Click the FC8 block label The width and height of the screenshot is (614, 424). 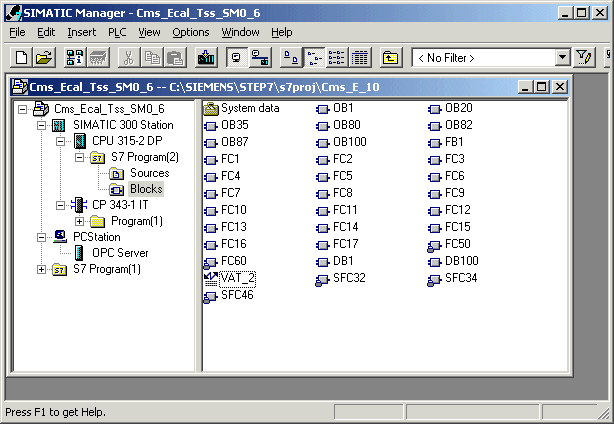coord(343,193)
